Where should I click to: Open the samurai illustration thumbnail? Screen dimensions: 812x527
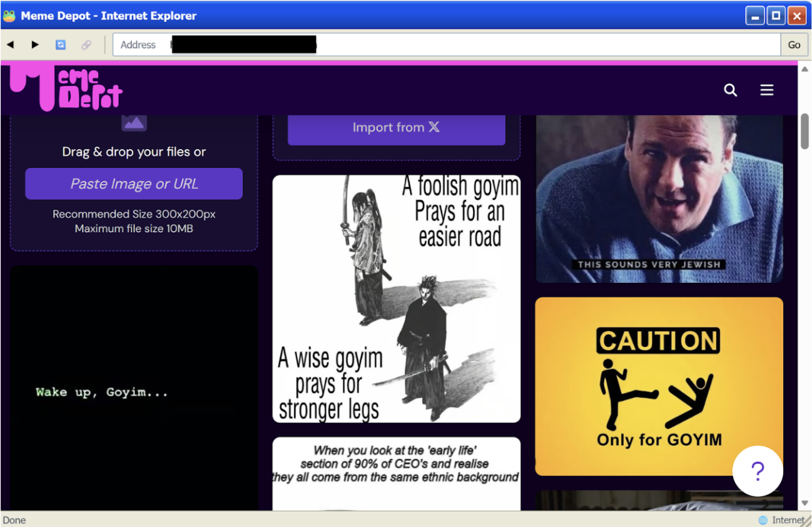coord(396,299)
